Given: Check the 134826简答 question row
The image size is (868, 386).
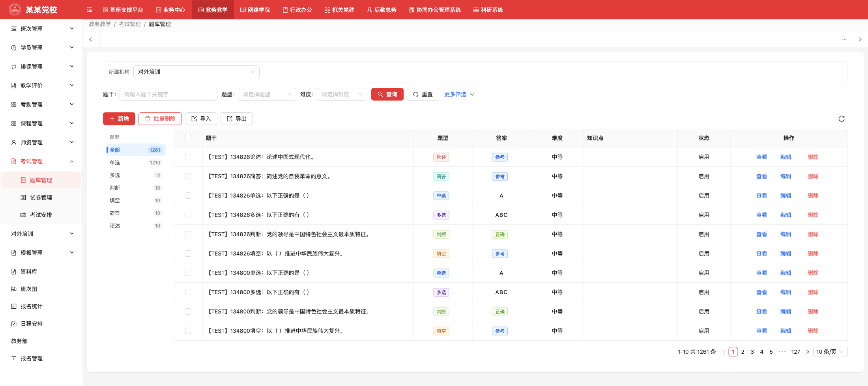Looking at the screenshot, I should (188, 176).
